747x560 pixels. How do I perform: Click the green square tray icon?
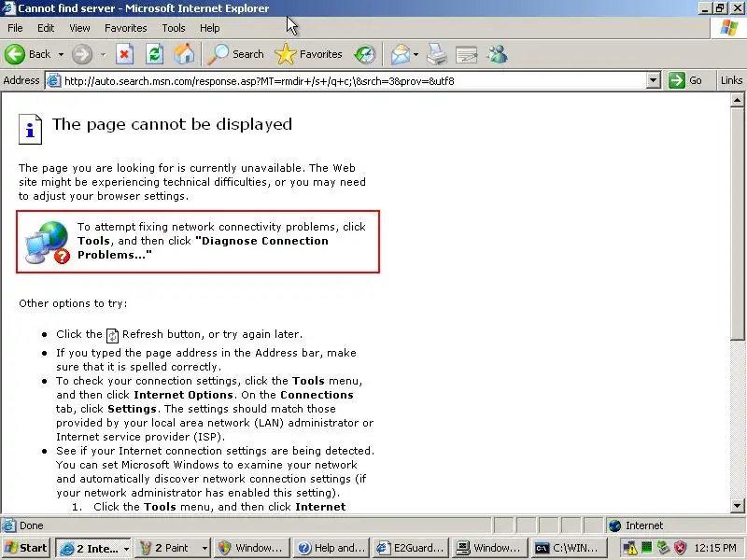point(646,548)
